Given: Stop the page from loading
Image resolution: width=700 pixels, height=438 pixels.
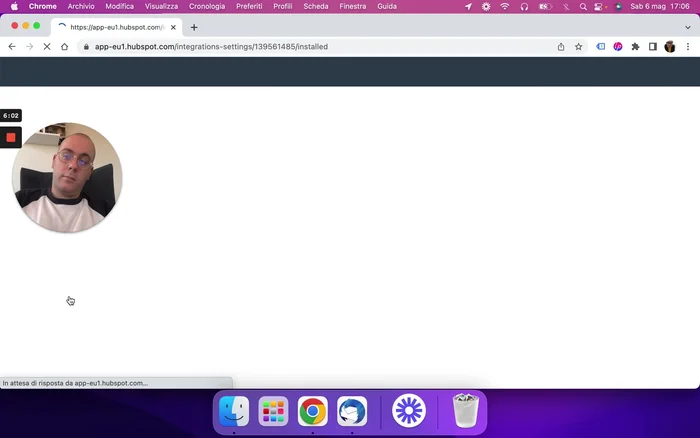Looking at the screenshot, I should pos(46,47).
